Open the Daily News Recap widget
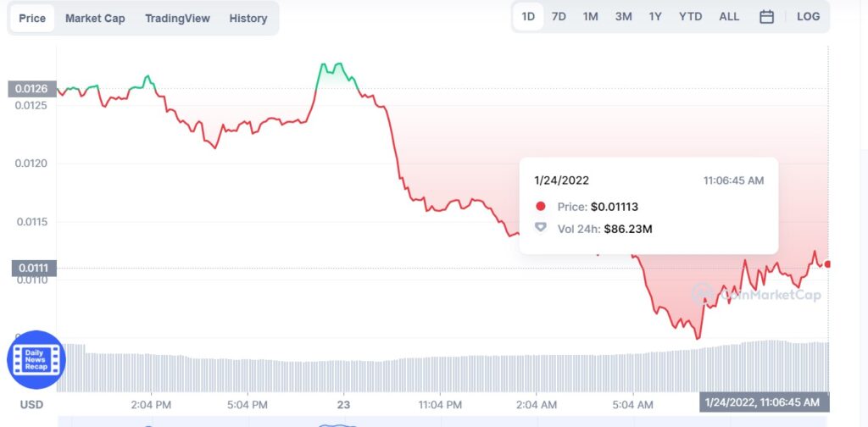This screenshot has width=868, height=427. [36, 360]
